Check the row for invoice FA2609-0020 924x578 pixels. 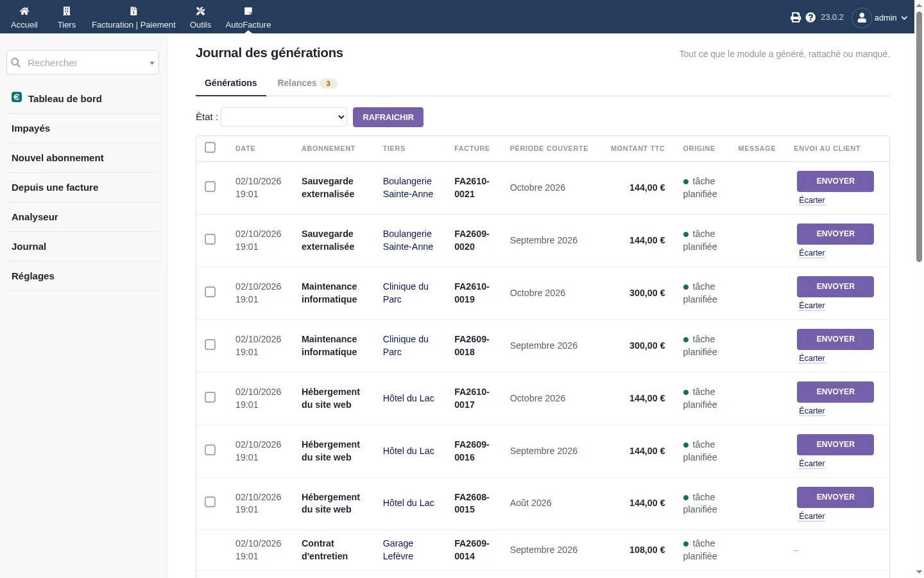click(x=210, y=240)
